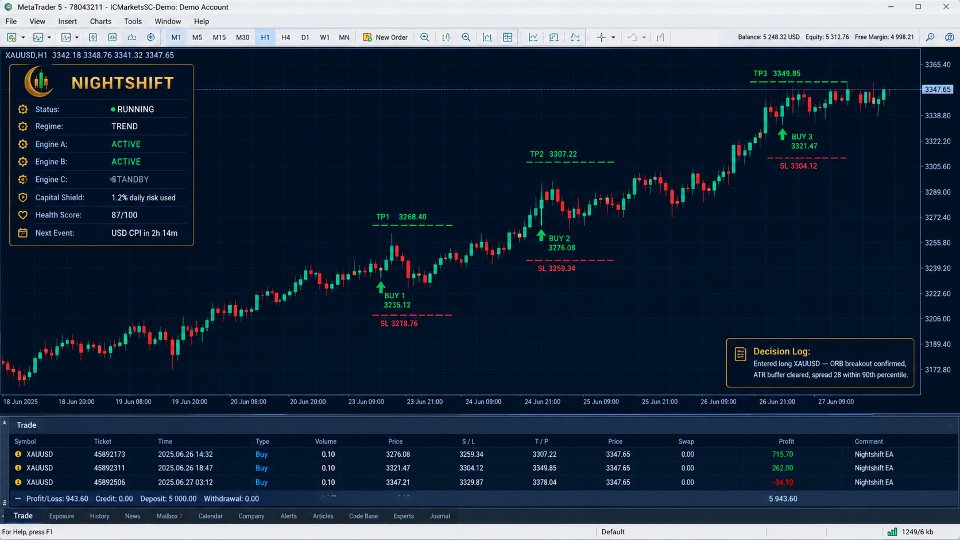Switch chart to MN timeframe
The image size is (960, 540).
coord(344,37)
